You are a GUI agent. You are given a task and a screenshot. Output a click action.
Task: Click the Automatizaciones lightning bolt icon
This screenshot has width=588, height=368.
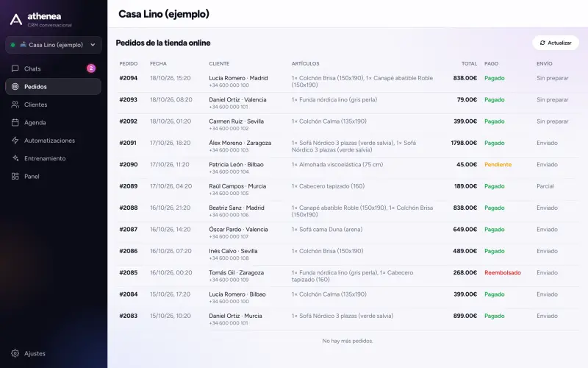(x=15, y=141)
